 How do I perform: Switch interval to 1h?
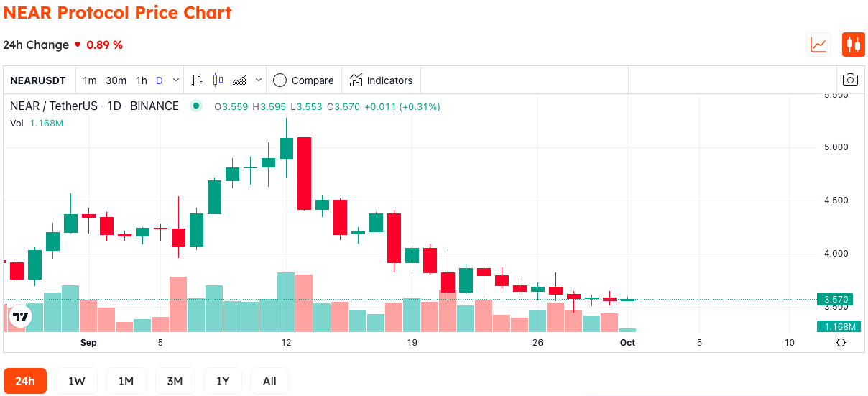click(142, 80)
